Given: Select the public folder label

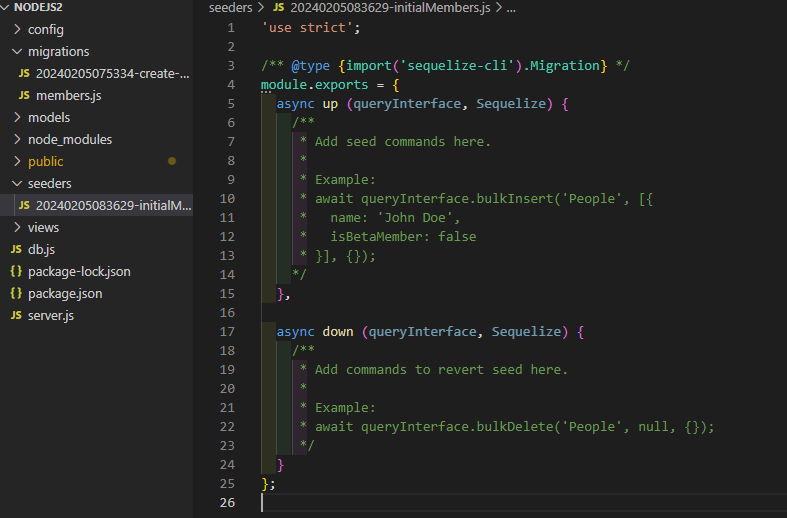Looking at the screenshot, I should pyautogui.click(x=46, y=162).
